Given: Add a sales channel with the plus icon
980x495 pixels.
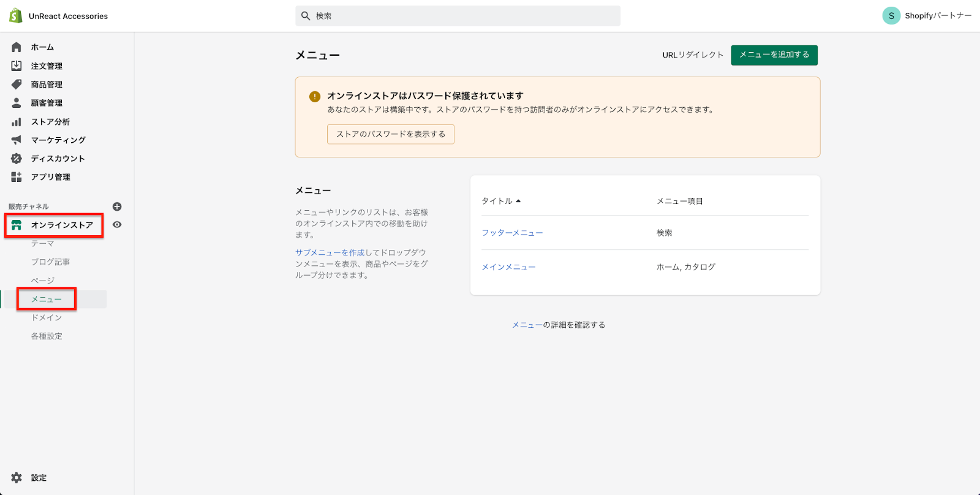Looking at the screenshot, I should pyautogui.click(x=117, y=207).
